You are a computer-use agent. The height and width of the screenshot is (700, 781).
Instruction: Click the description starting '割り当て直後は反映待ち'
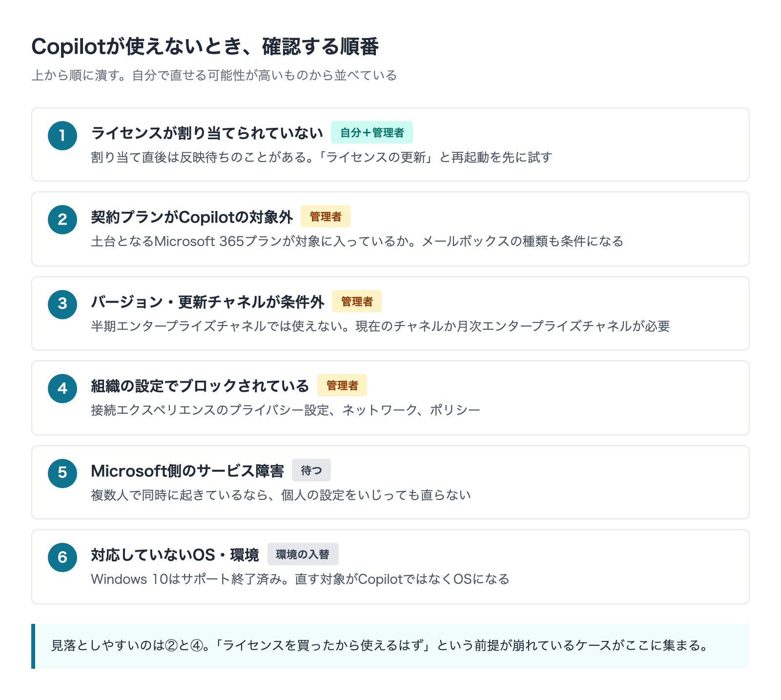322,157
